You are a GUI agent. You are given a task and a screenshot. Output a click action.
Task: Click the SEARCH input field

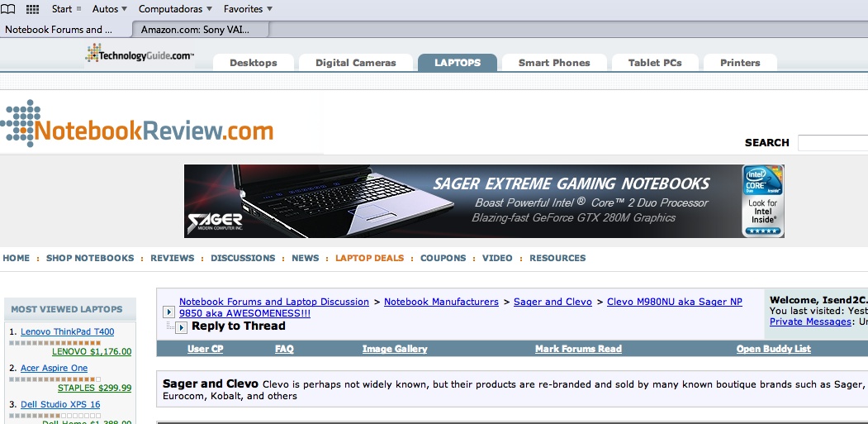coord(832,142)
